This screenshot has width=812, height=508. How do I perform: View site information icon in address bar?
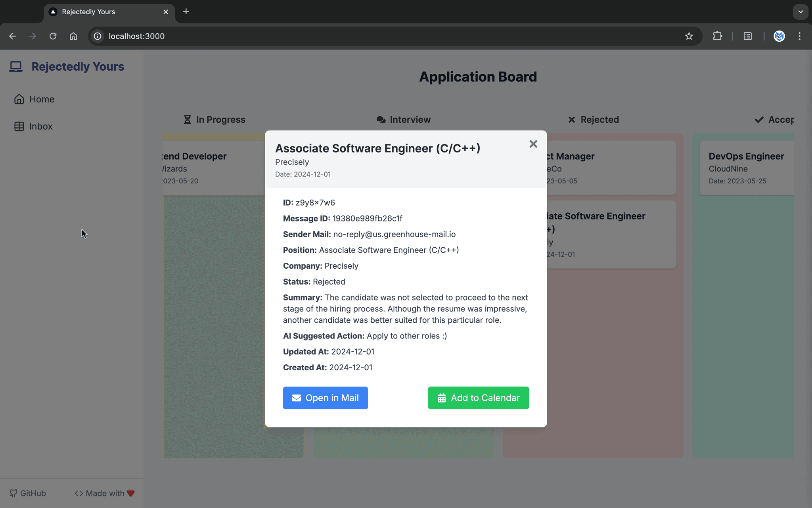(98, 36)
